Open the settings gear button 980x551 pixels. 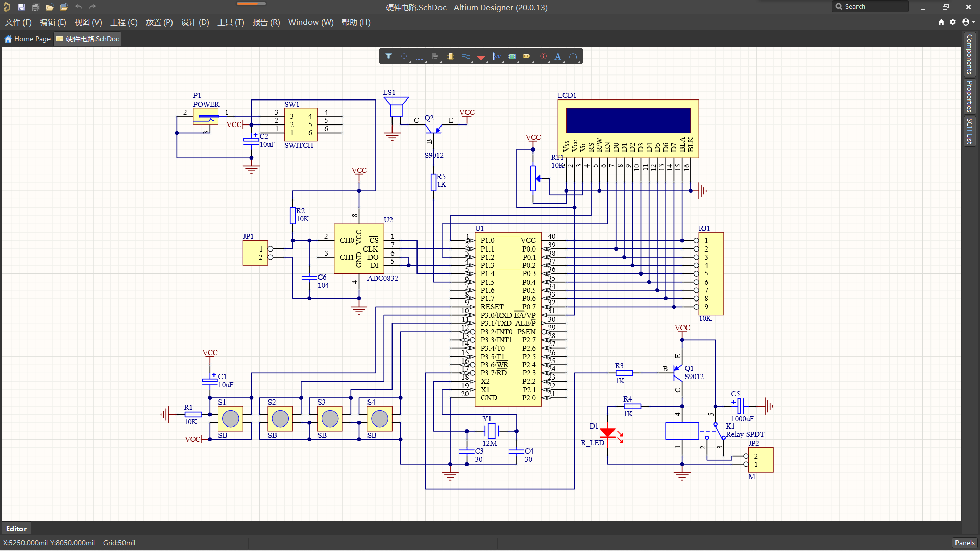tap(953, 22)
